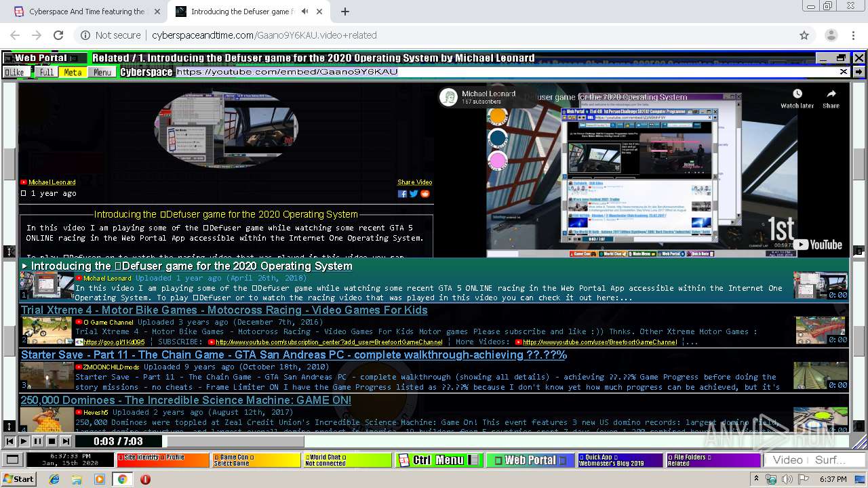Stop video playback in the media bar

[52, 441]
